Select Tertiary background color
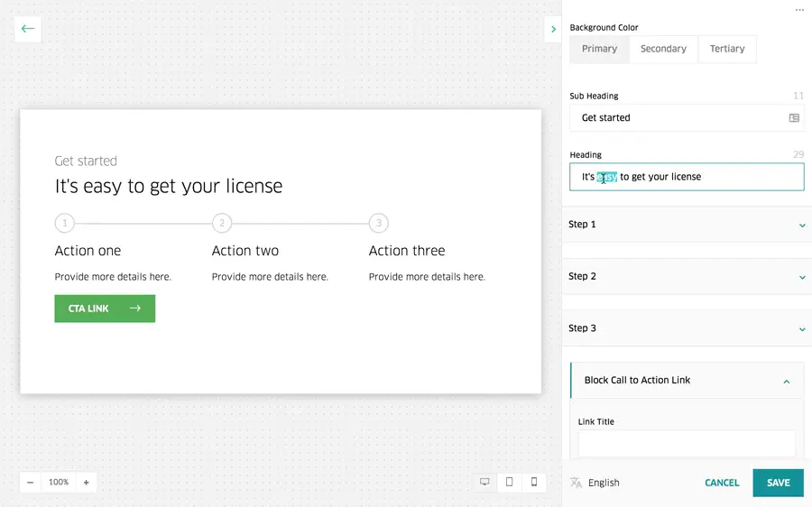 coord(727,49)
